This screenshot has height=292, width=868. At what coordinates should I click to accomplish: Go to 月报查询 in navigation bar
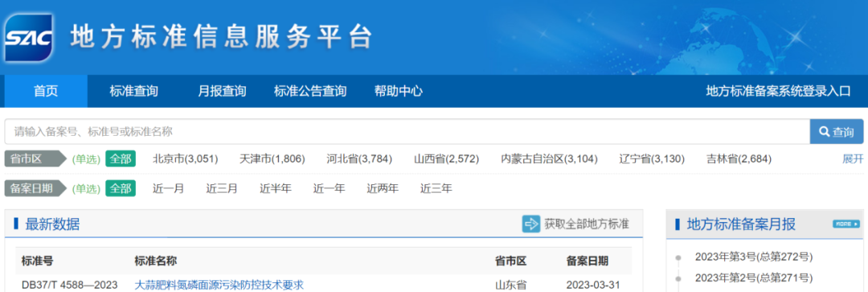[x=222, y=92]
